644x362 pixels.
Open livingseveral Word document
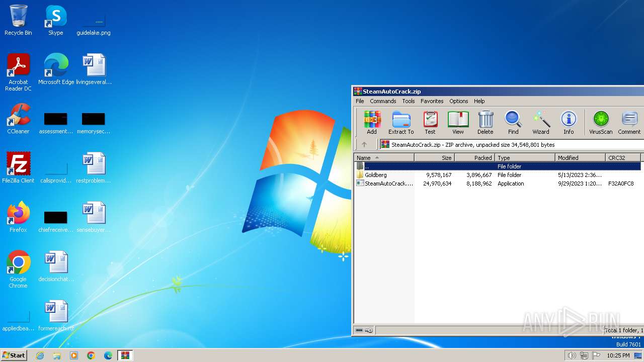[94, 69]
